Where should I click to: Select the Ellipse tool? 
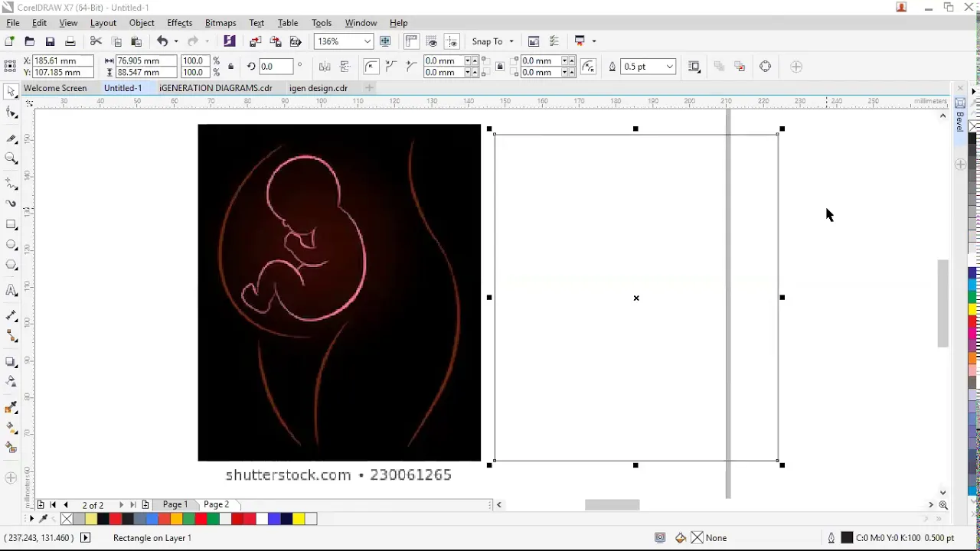tap(11, 245)
